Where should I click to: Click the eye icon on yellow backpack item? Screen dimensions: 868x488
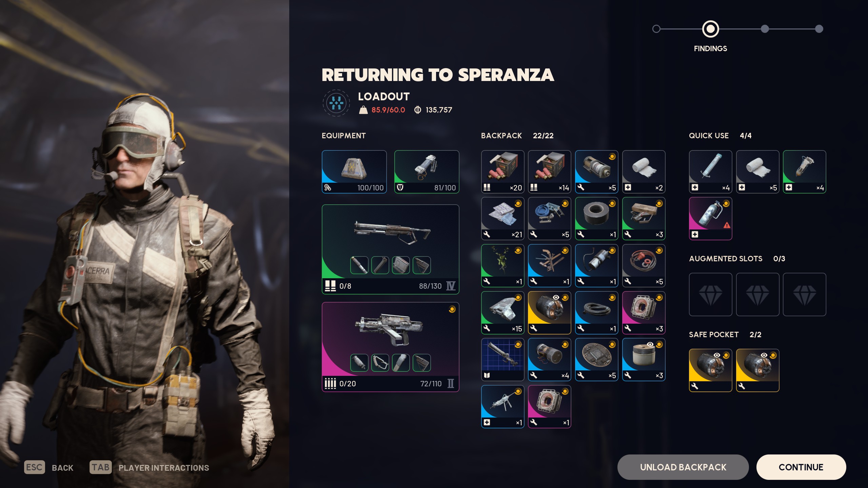click(x=556, y=298)
